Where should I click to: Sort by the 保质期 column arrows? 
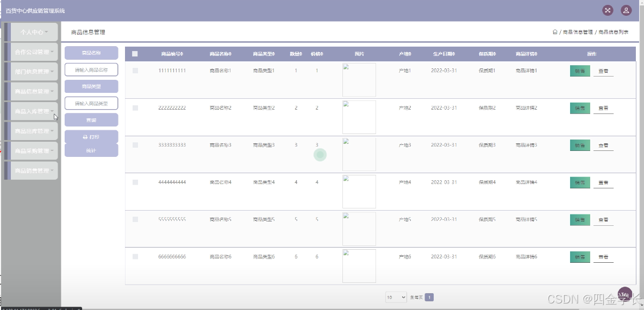tap(495, 54)
